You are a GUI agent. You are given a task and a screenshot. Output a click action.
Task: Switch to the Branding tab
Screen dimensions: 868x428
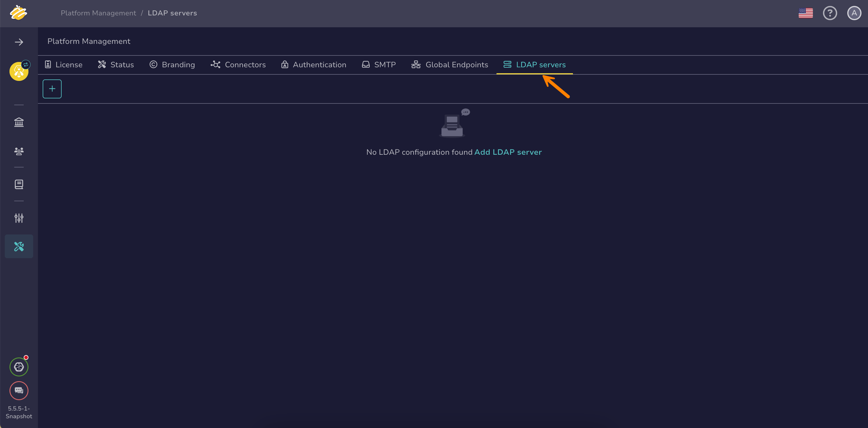click(x=172, y=65)
